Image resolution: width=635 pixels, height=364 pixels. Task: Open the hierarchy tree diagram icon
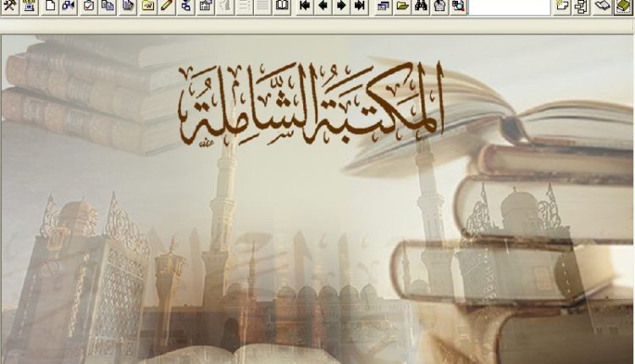[582, 6]
